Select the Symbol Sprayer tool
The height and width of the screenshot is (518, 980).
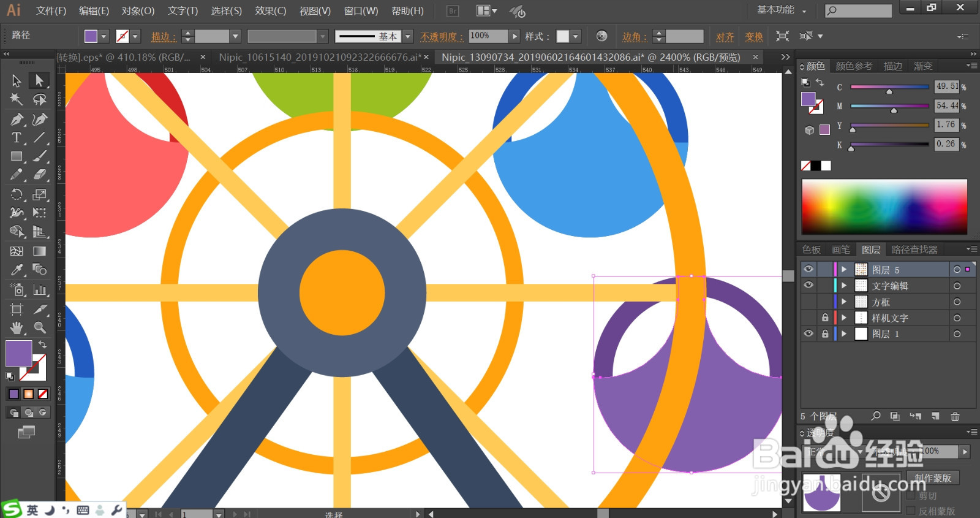17,290
